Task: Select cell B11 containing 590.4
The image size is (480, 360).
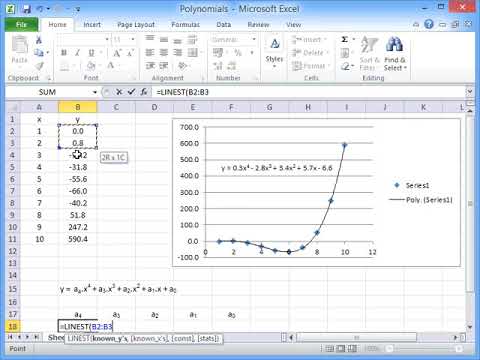Action: click(x=78, y=239)
